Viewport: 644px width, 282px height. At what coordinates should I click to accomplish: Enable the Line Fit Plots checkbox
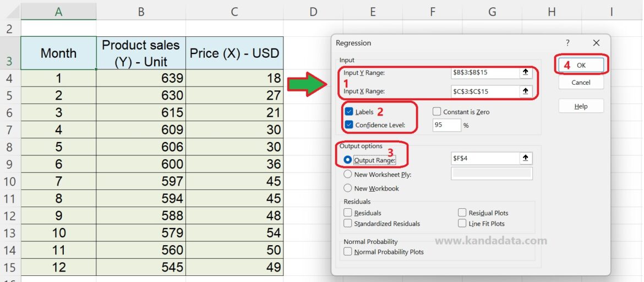[462, 223]
